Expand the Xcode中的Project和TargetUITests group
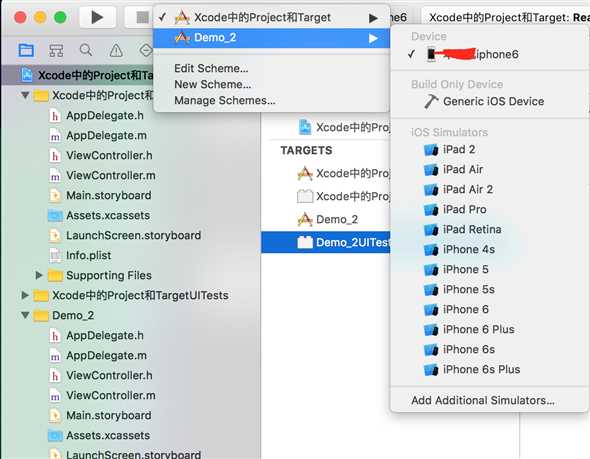The image size is (590, 459). 25,295
